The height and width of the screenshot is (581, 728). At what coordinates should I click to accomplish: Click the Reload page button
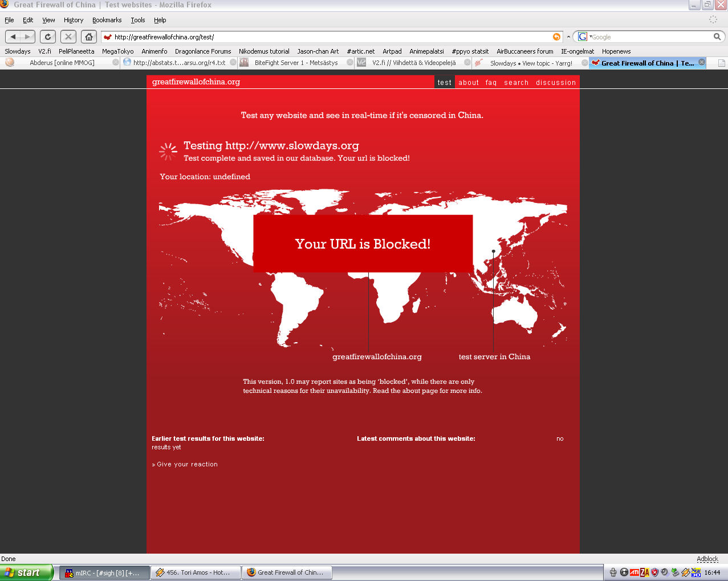click(48, 37)
